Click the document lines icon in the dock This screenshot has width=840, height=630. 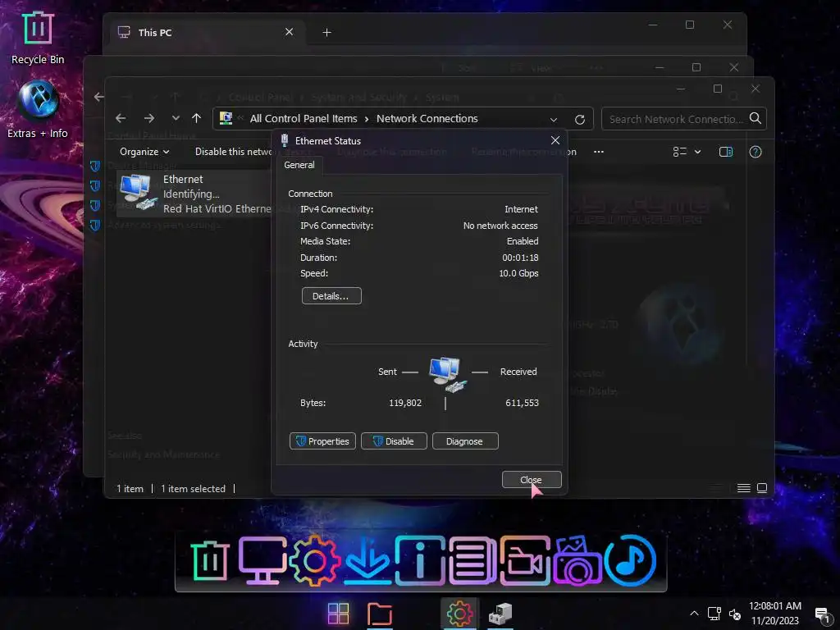[472, 561]
